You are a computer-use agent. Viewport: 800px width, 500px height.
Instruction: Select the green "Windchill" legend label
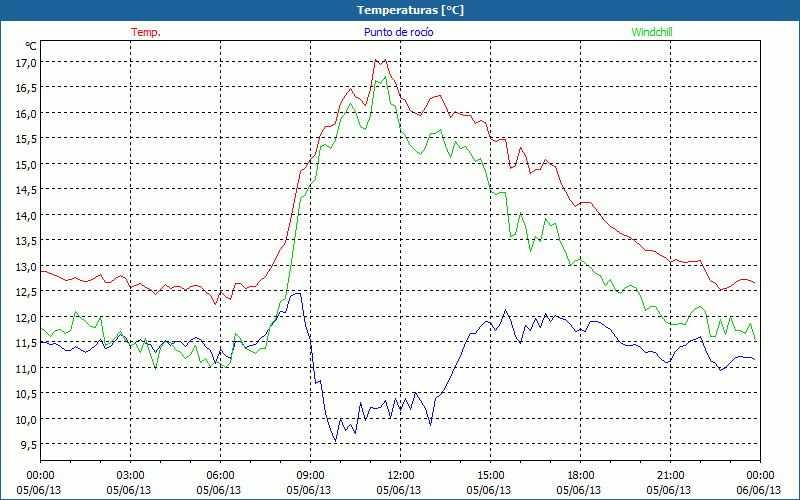point(652,32)
